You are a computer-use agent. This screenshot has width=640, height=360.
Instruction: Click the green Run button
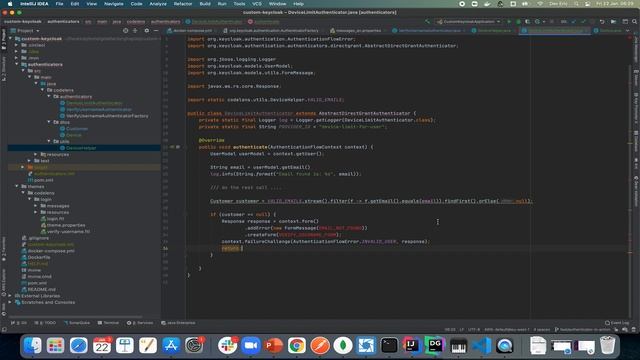click(x=509, y=22)
